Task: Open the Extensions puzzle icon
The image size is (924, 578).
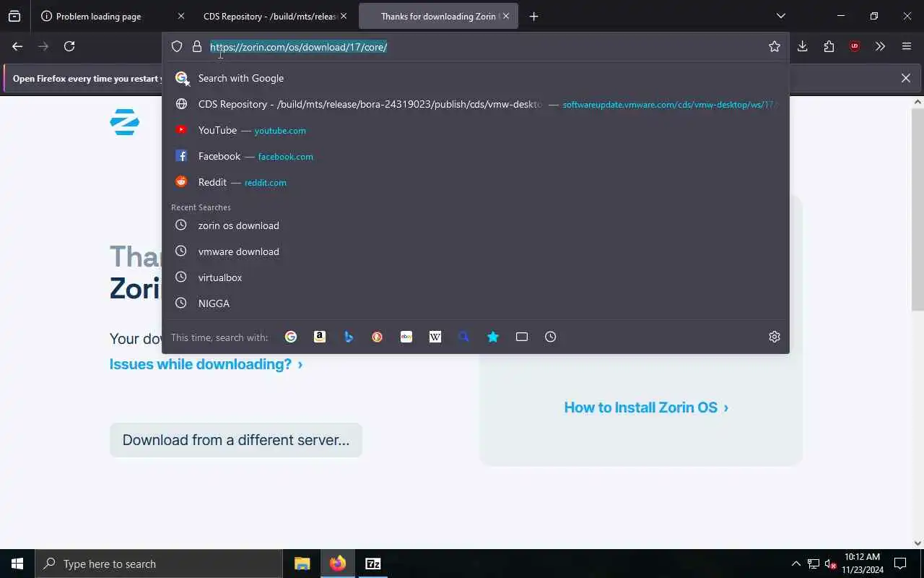Action: (x=829, y=46)
